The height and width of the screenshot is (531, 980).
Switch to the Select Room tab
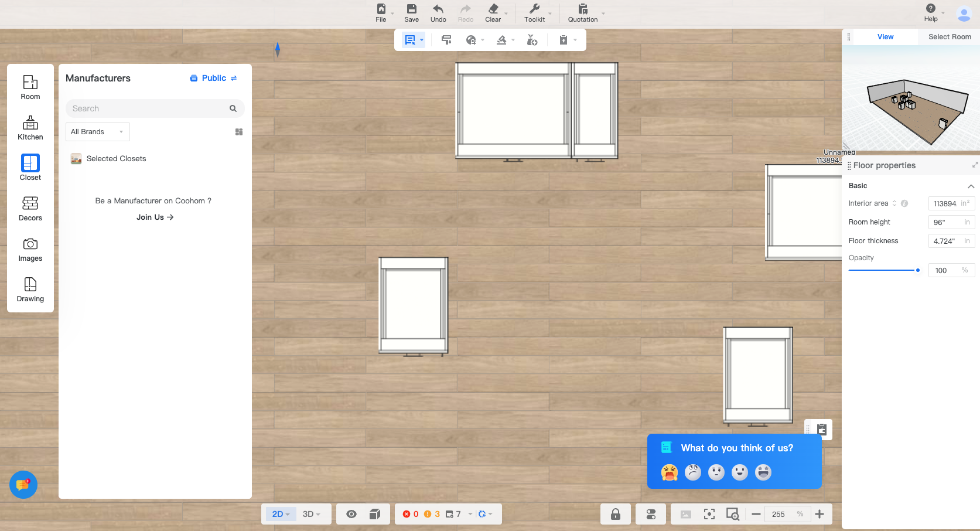pos(949,36)
